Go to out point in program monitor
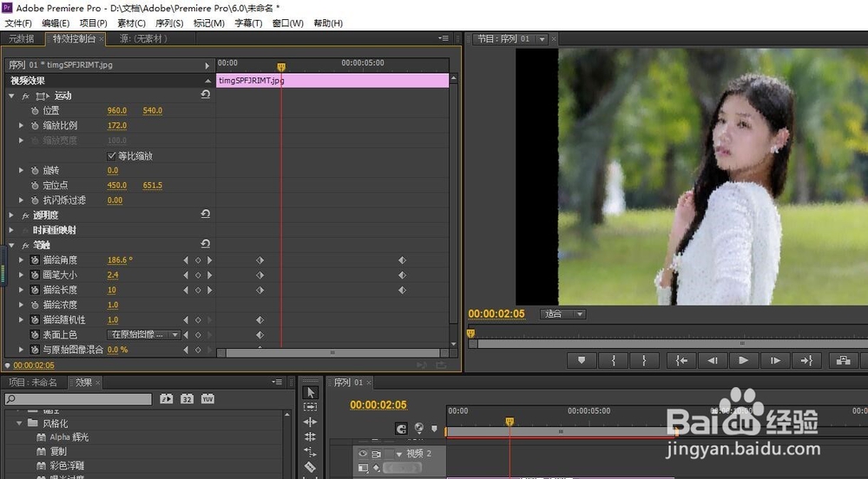 [806, 361]
